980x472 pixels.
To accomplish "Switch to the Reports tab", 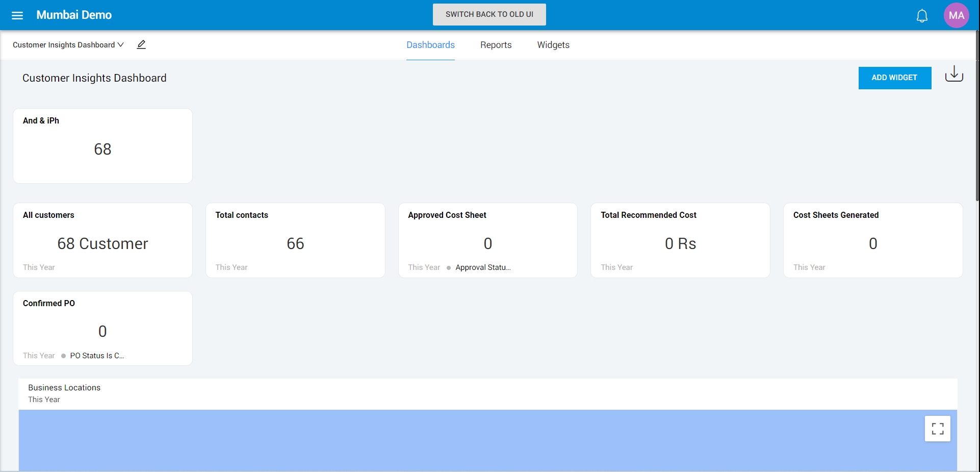I will click(x=496, y=45).
